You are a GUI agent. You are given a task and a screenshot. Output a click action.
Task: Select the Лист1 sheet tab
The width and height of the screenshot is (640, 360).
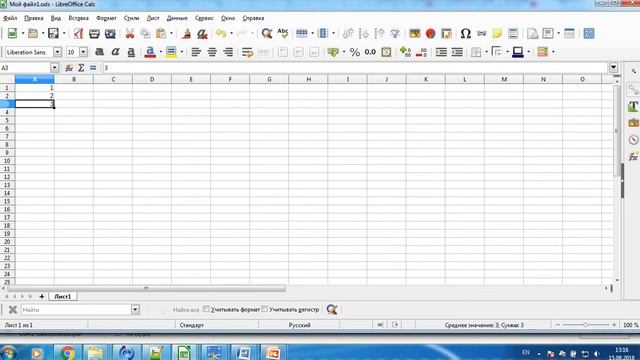(x=62, y=296)
